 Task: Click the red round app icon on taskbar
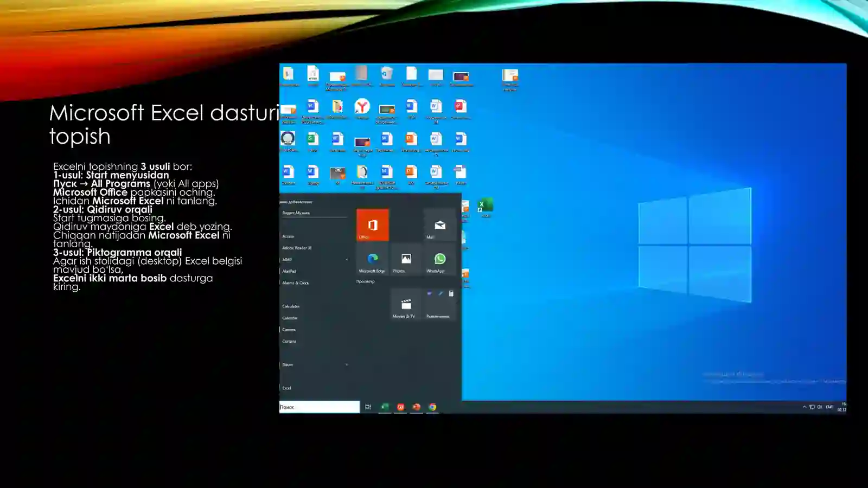point(416,407)
